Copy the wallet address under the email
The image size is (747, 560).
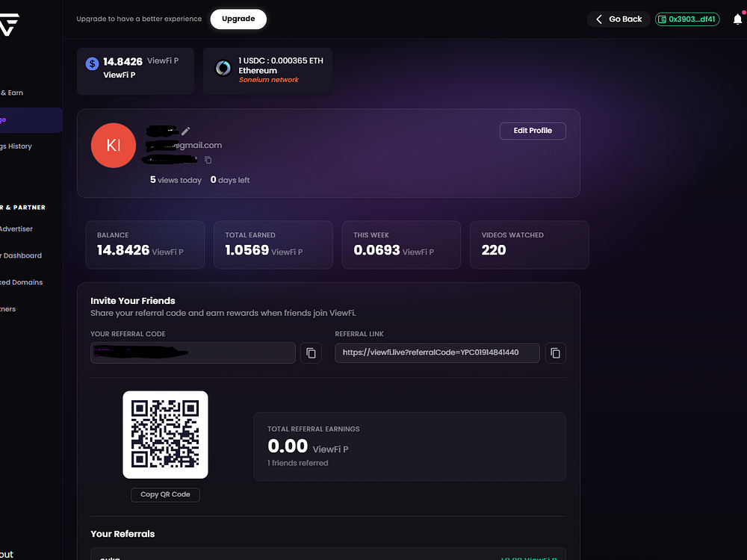coord(208,160)
